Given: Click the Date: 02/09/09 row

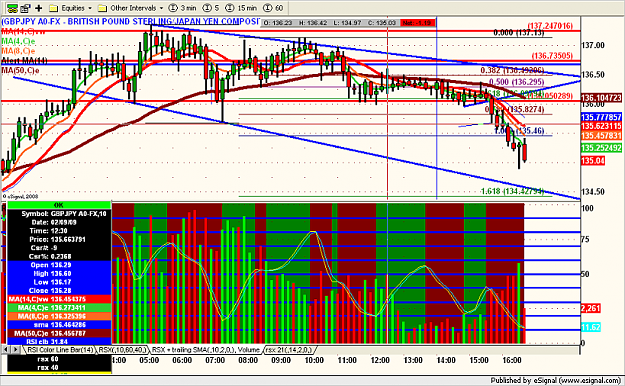Looking at the screenshot, I should [x=59, y=222].
